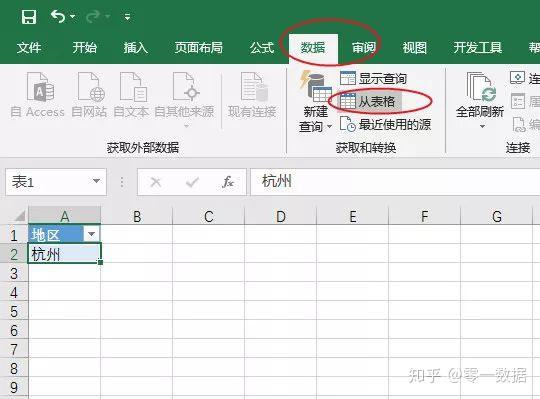This screenshot has width=540, height=399.
Task: Click the From Web (自网站) icon
Action: pyautogui.click(x=90, y=87)
